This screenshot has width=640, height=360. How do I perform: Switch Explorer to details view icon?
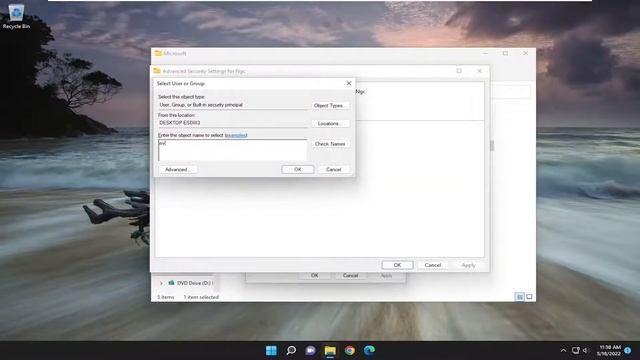point(520,297)
